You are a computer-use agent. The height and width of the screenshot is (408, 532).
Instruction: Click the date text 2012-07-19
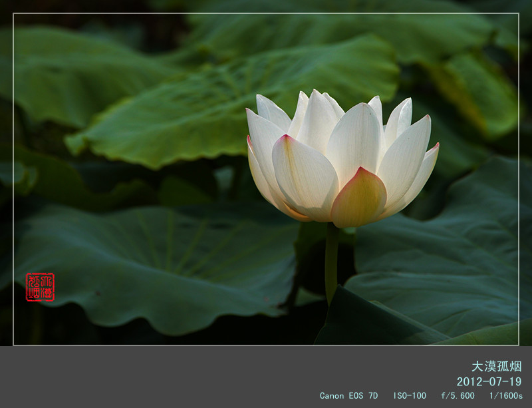[489, 381]
